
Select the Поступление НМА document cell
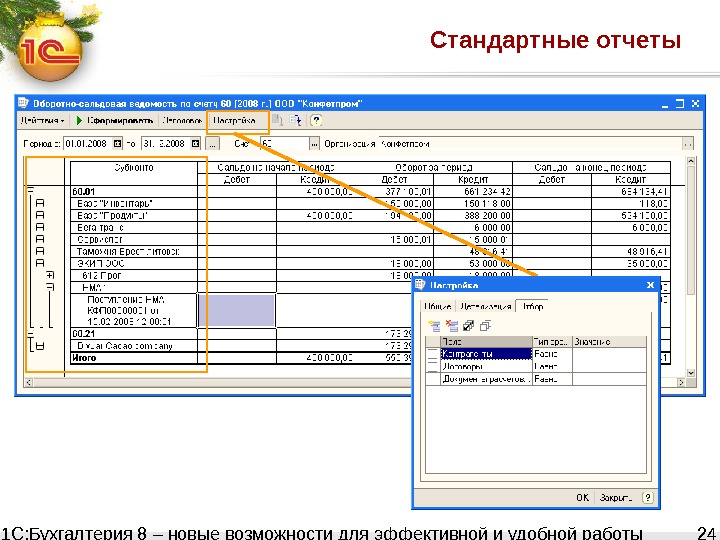134,311
